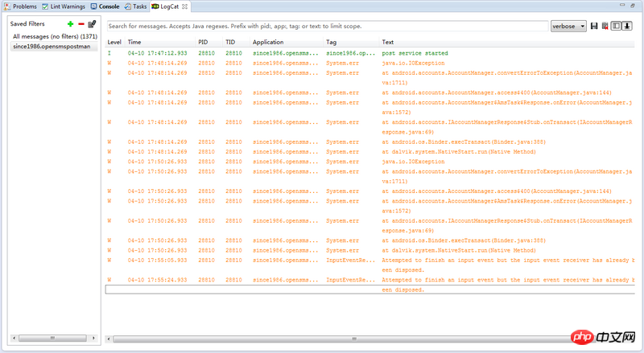Delete selected filter with red minus icon
This screenshot has height=353, width=644.
81,24
